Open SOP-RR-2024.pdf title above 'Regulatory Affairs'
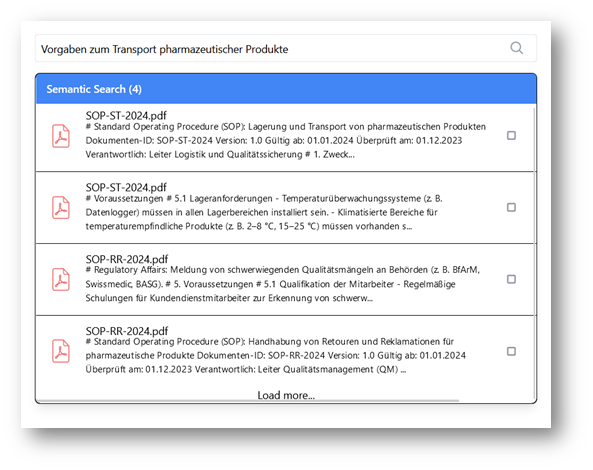 click(127, 259)
